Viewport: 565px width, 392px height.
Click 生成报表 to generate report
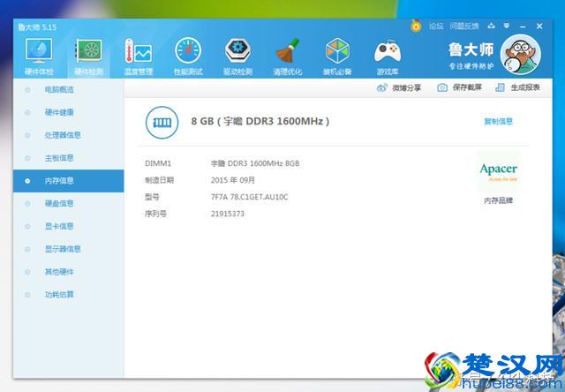coord(518,87)
